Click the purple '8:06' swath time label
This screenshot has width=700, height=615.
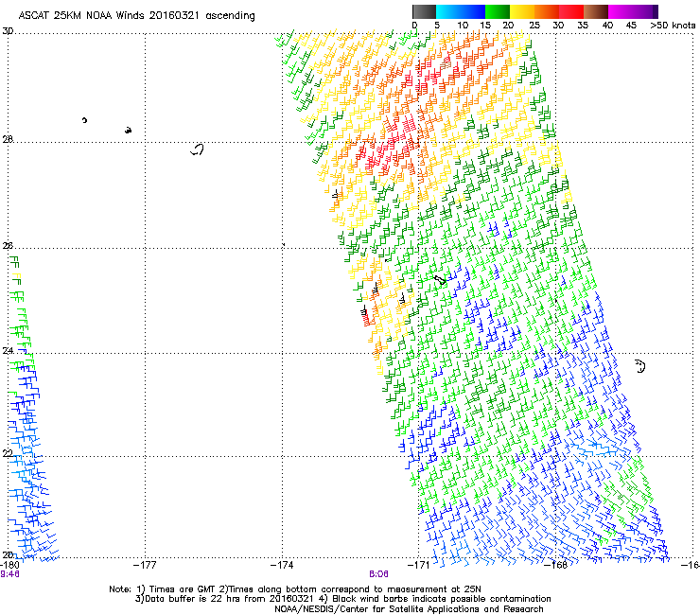coord(378,574)
